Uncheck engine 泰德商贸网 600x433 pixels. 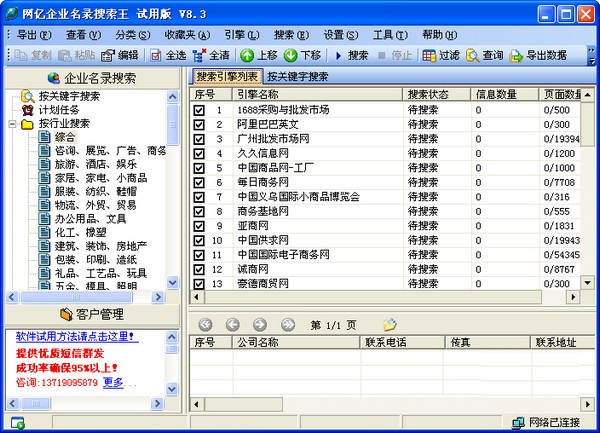199,284
